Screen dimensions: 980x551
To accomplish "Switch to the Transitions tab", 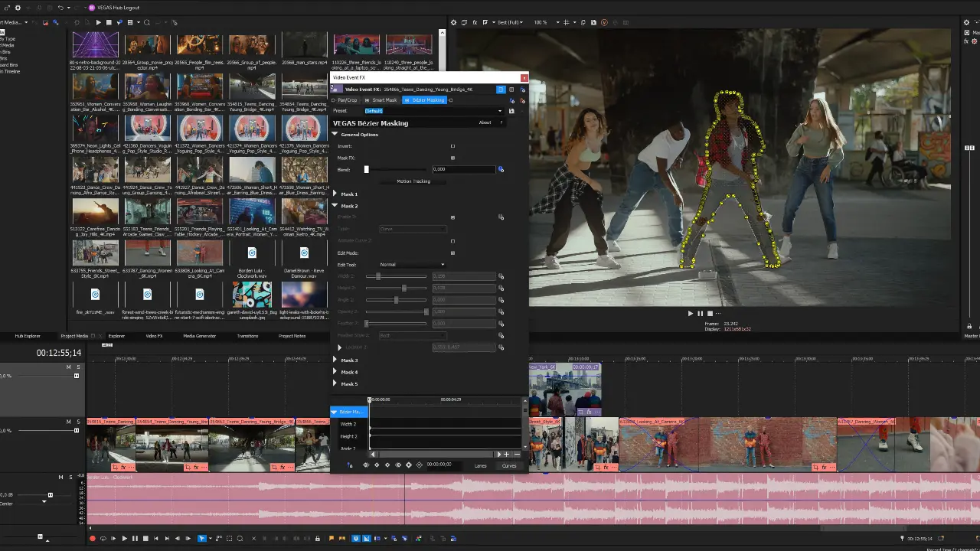I will [247, 336].
